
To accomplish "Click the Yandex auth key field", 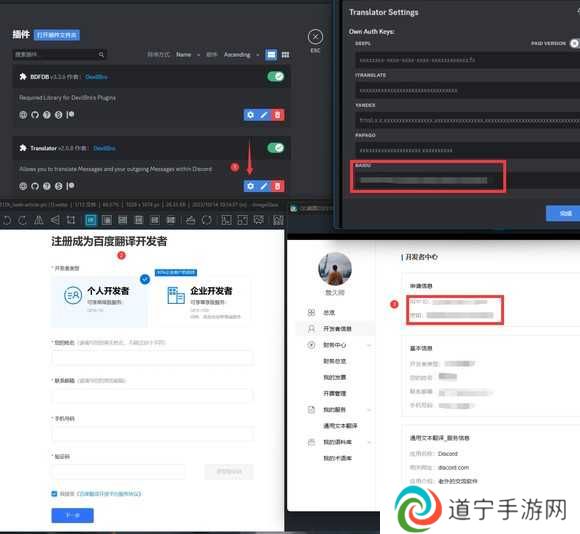I will 468,121.
